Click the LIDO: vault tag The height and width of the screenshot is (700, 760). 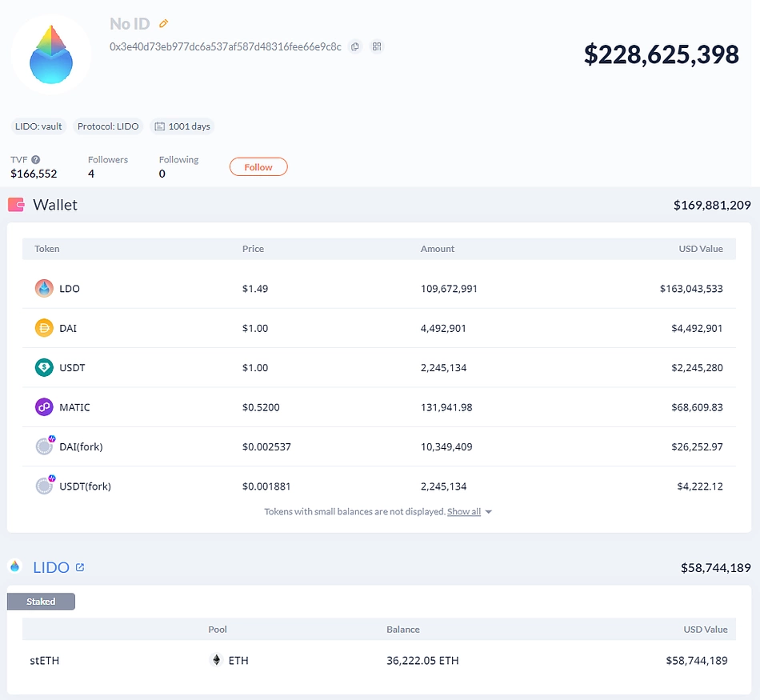(x=38, y=126)
